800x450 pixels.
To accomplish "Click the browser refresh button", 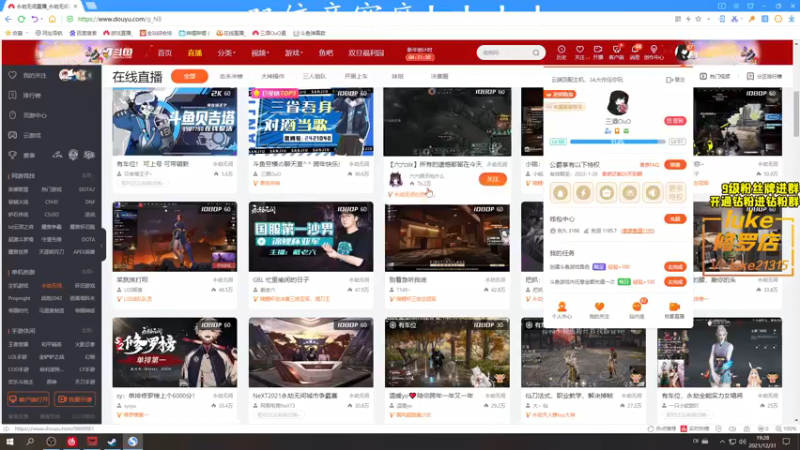I will pos(21,19).
